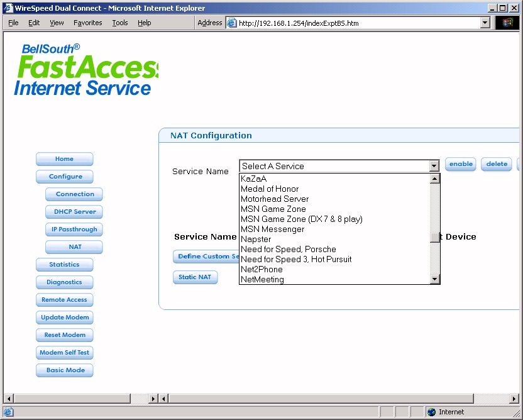
Task: Select MSN Game Zone service
Action: 335,209
